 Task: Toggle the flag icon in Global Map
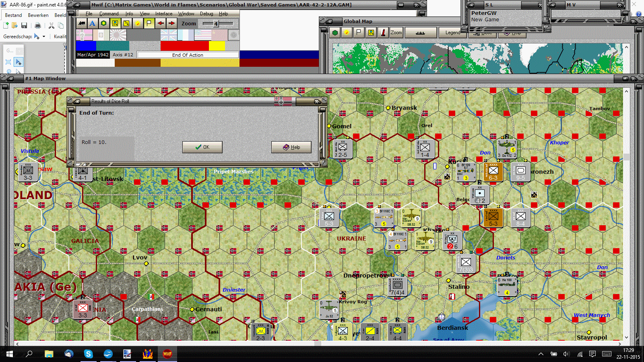tap(358, 33)
